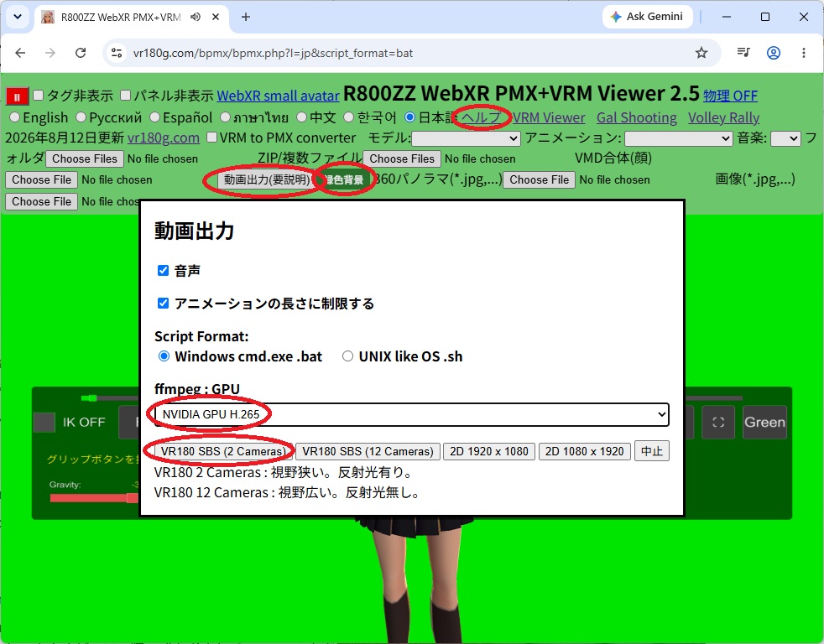824x644 pixels.
Task: Select 한국어 language radio button
Action: (349, 117)
